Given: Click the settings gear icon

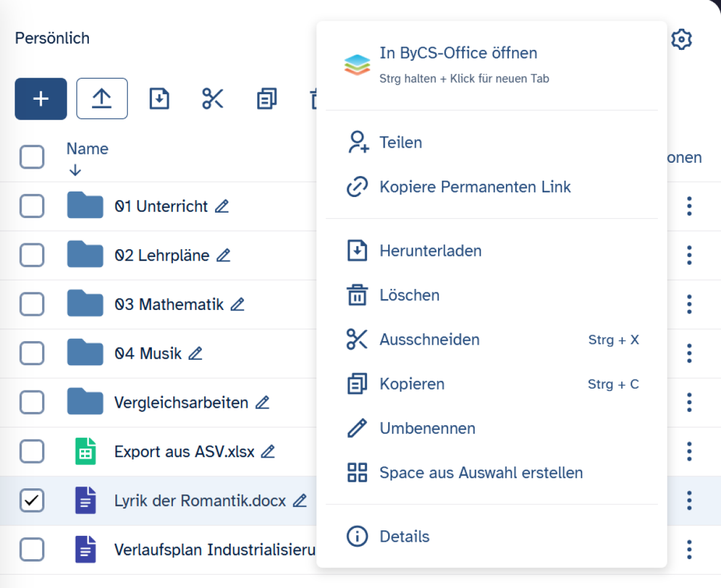Looking at the screenshot, I should click(681, 40).
